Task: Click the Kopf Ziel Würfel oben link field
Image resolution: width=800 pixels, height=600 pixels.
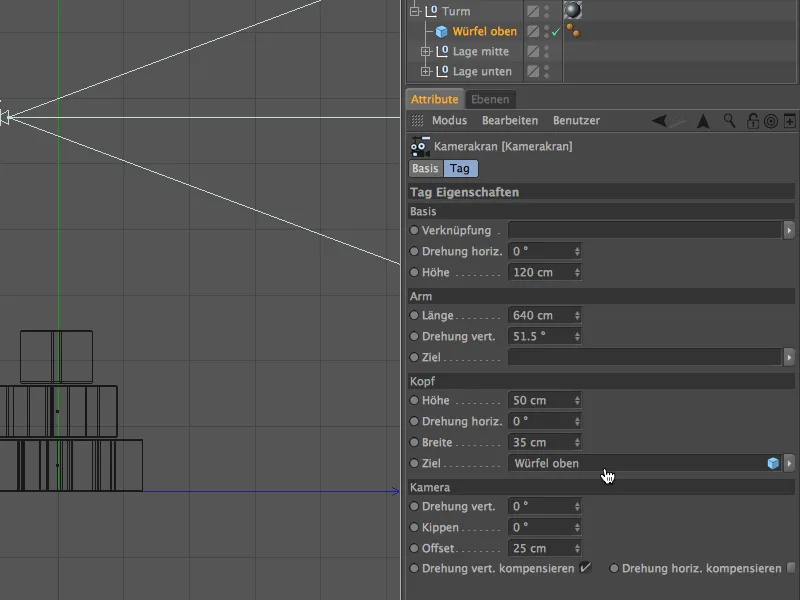Action: (x=644, y=463)
